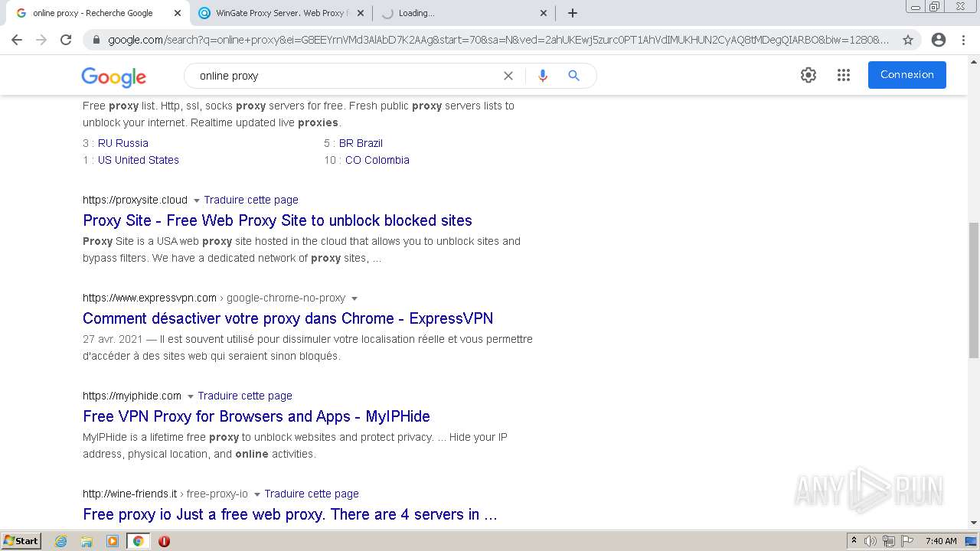980x551 pixels.
Task: Expand the myiphide.com result dropdown arrow
Action: tap(191, 396)
